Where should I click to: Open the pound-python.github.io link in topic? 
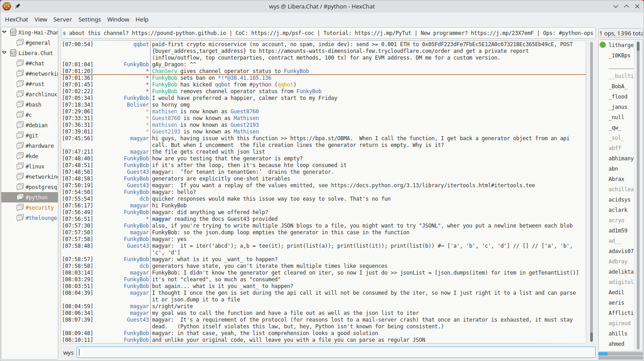(179, 33)
